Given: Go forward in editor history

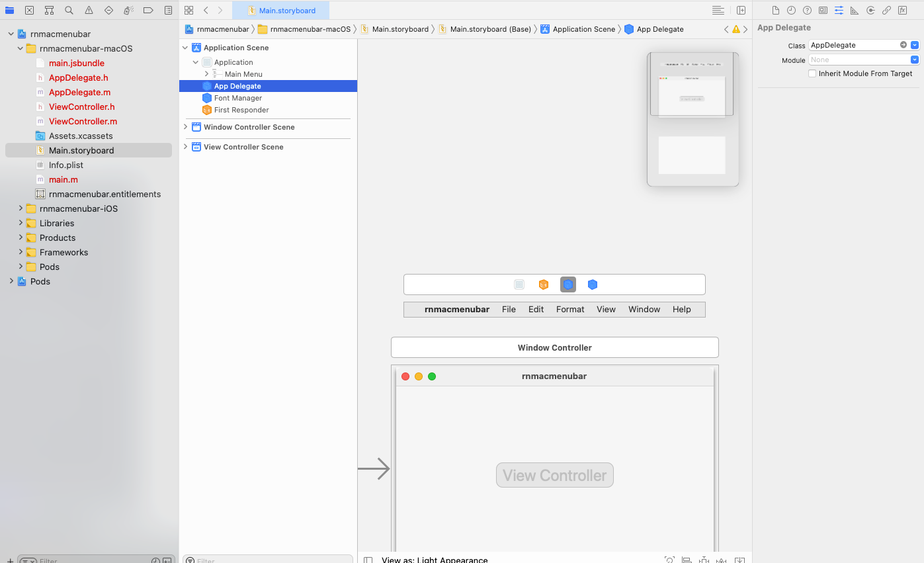Looking at the screenshot, I should 220,11.
